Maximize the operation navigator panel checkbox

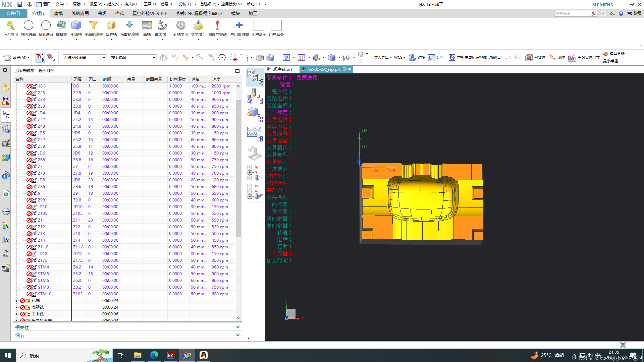(237, 71)
